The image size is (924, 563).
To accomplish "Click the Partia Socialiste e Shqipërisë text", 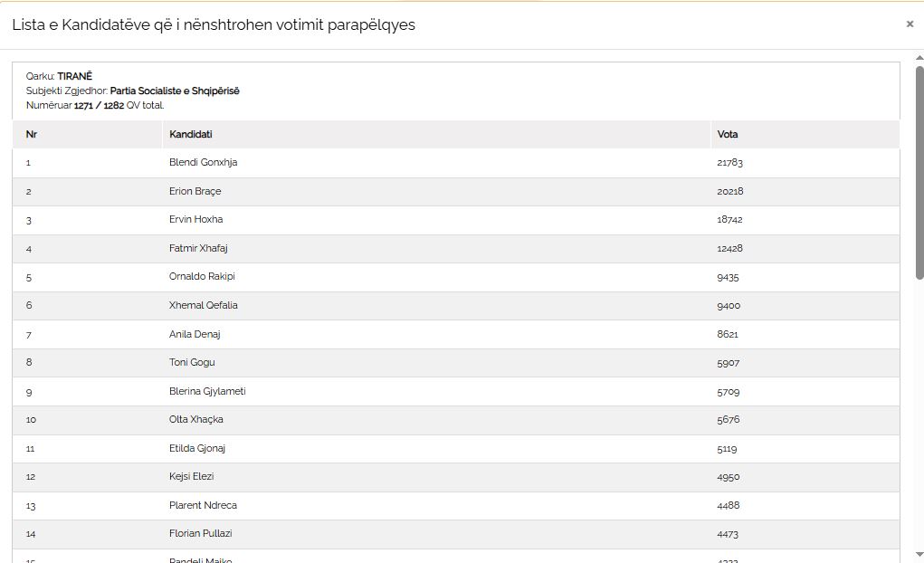I will pos(175,91).
